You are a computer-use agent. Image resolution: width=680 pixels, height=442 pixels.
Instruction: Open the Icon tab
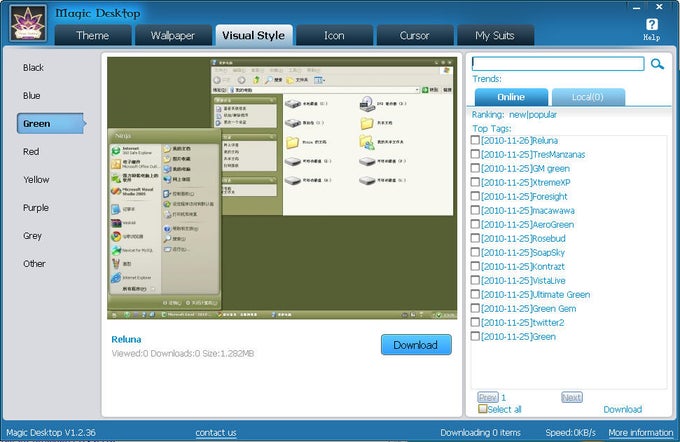point(334,35)
